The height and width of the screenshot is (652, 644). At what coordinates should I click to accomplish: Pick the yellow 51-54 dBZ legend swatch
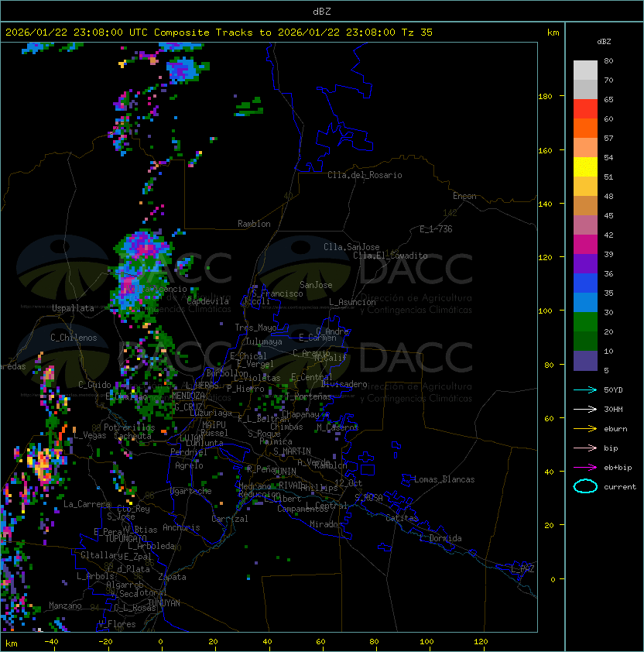pos(585,167)
